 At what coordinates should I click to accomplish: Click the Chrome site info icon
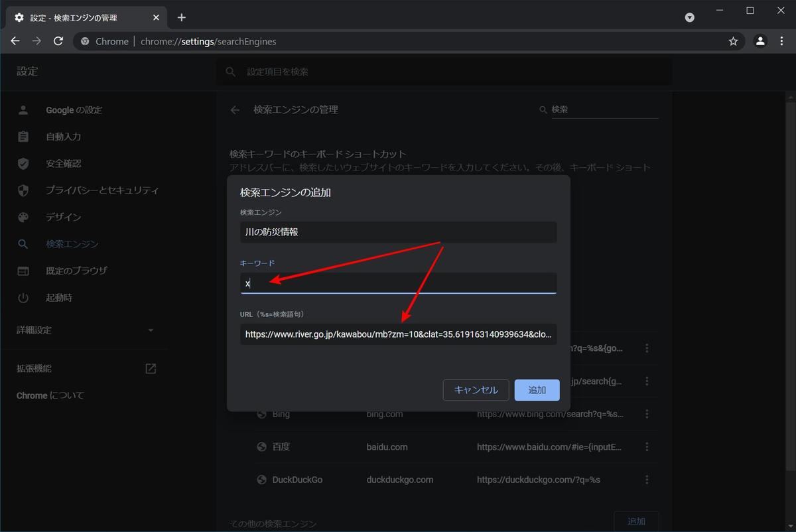coord(85,41)
